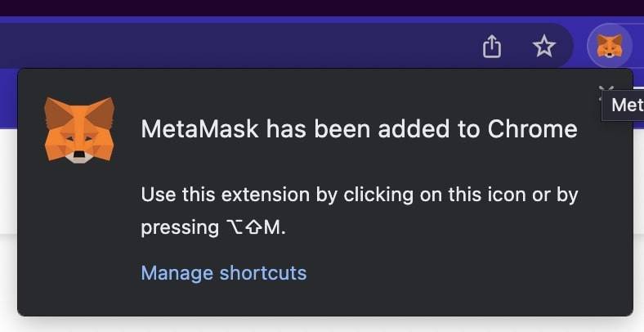This screenshot has width=644, height=332.
Task: Open the MetaMask extension in the toolbar
Action: [x=610, y=46]
